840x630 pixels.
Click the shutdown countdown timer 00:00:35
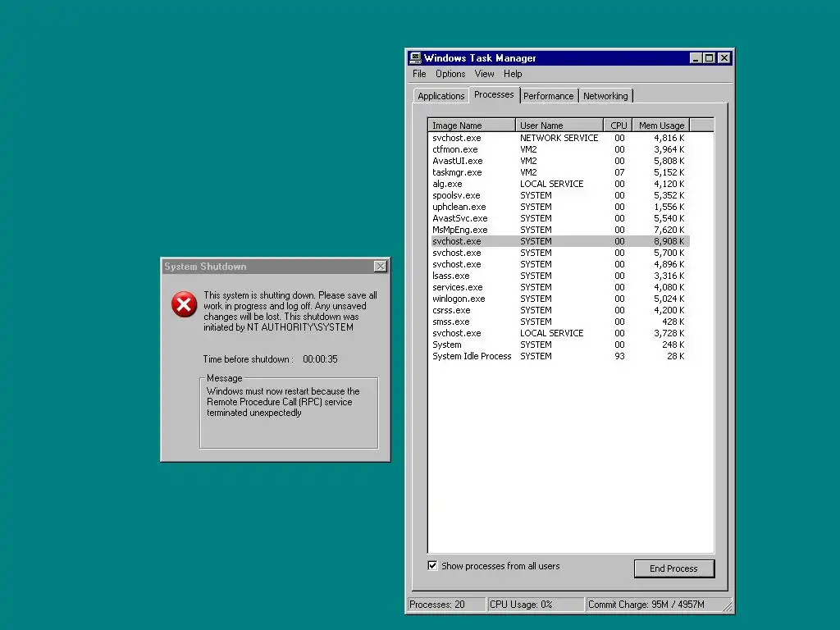pos(321,359)
